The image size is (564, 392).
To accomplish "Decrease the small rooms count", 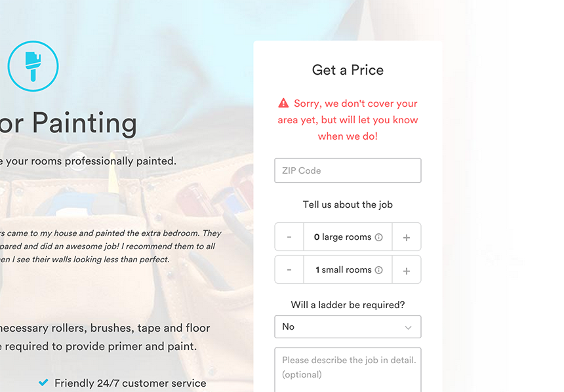I will [x=289, y=270].
